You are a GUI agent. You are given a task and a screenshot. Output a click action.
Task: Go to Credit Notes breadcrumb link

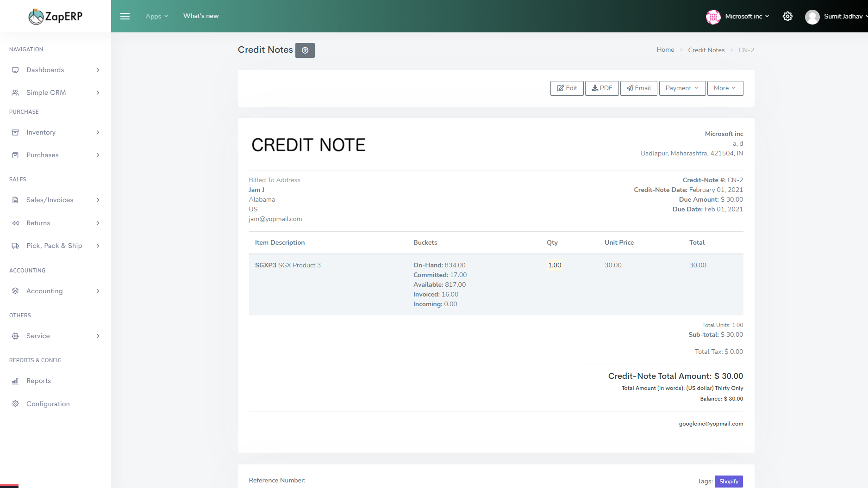pos(706,50)
